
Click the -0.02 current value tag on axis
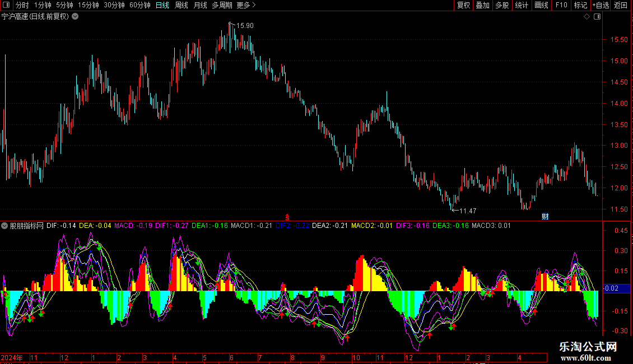(x=616, y=288)
